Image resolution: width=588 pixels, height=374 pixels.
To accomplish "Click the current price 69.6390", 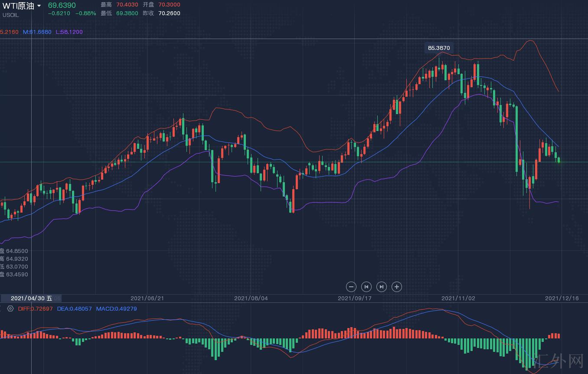I will [62, 5].
